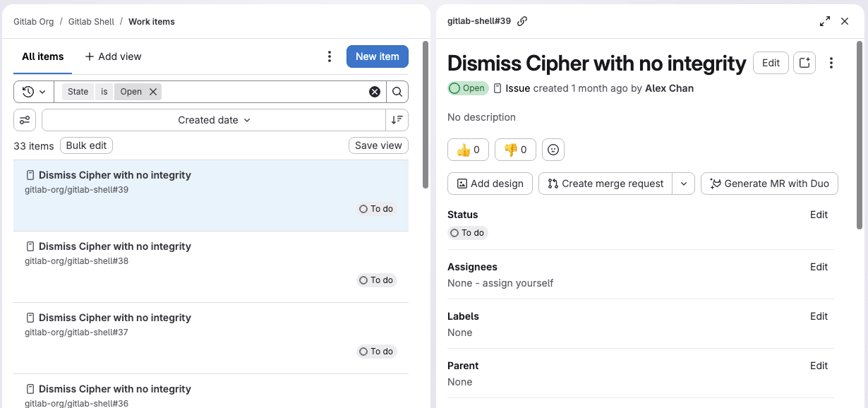Run the search with magnifier icon
Image resolution: width=868 pixels, height=408 pixels.
(397, 92)
